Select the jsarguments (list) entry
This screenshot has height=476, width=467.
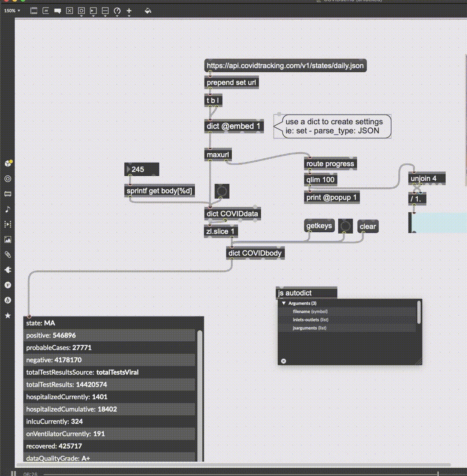pos(309,328)
